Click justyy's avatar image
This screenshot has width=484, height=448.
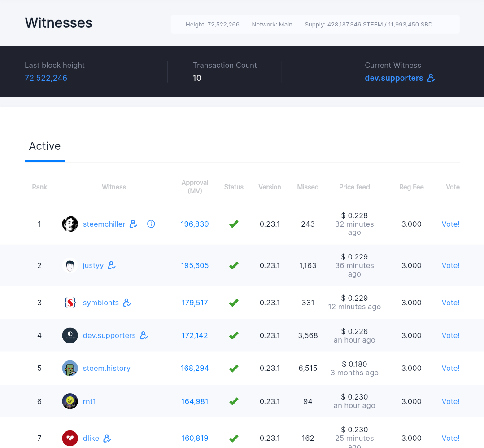[x=70, y=265]
